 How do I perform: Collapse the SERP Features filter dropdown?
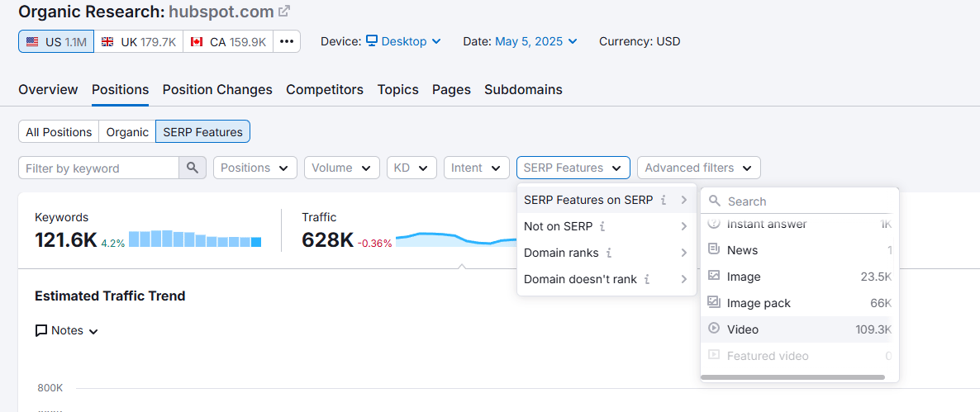573,168
